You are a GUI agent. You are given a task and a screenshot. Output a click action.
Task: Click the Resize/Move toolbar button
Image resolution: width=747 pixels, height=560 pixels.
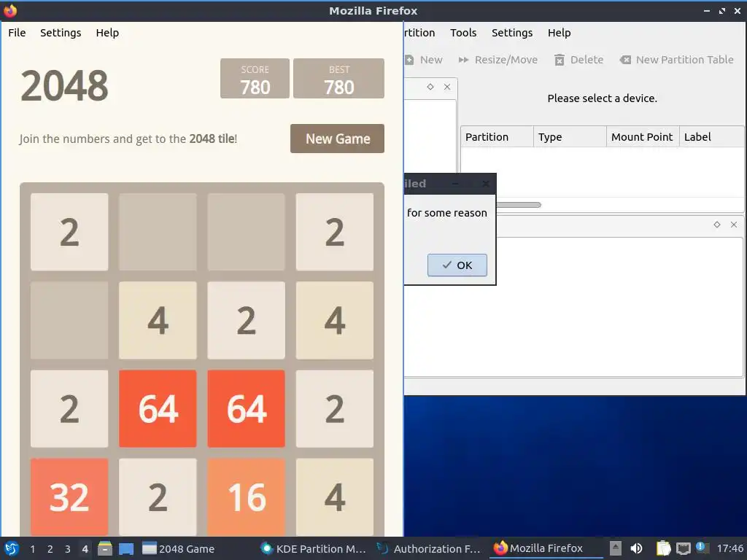498,60
